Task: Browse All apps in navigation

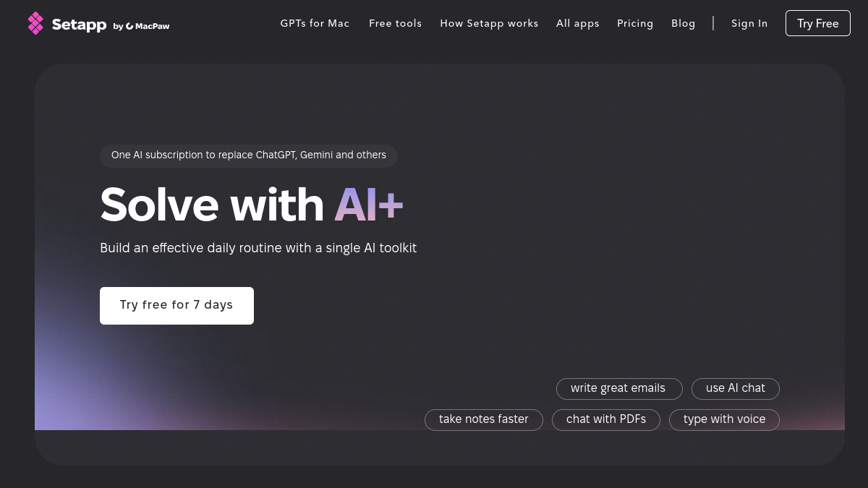Action: pos(578,23)
